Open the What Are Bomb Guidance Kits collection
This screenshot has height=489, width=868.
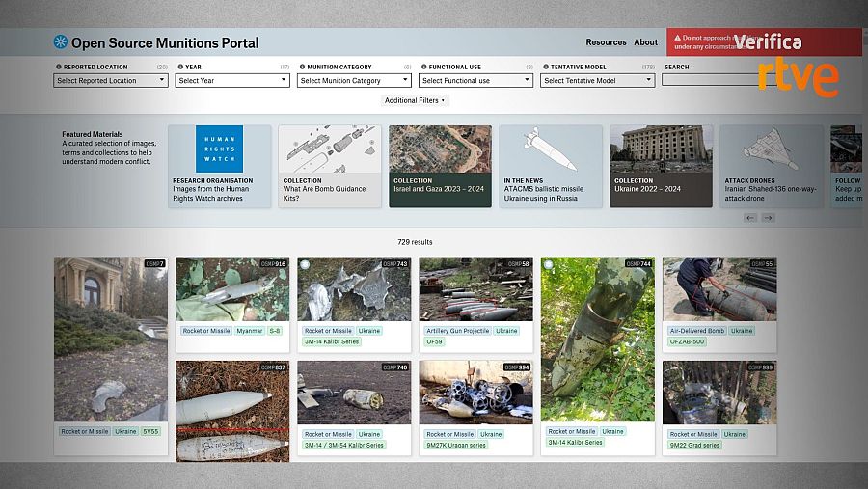(x=330, y=166)
